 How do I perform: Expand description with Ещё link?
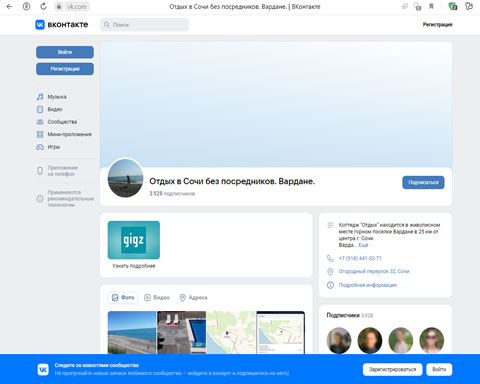(x=363, y=245)
